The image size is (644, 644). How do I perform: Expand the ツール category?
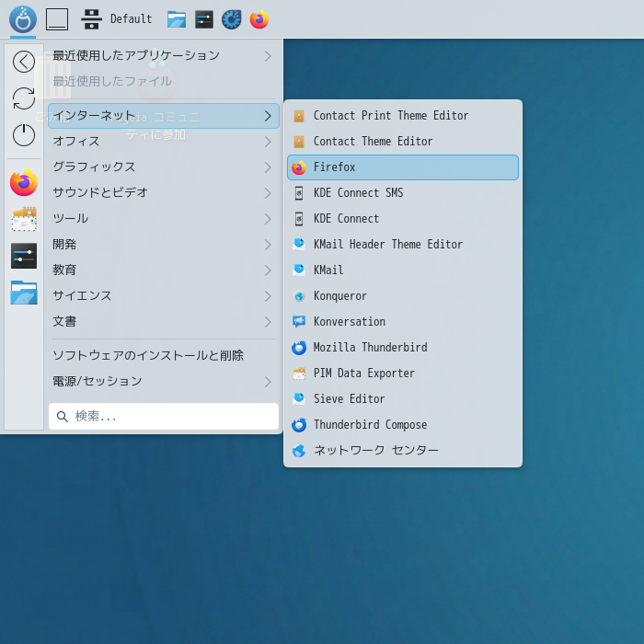(164, 219)
